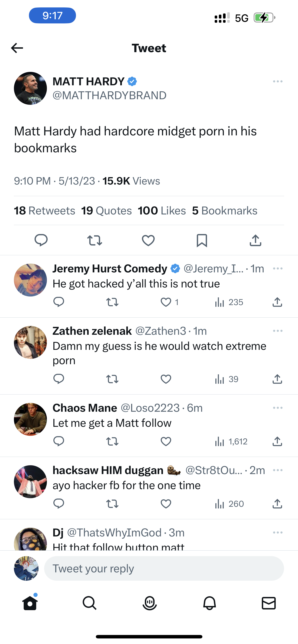Bookmark the main tweet
298x644 pixels.
tap(202, 240)
